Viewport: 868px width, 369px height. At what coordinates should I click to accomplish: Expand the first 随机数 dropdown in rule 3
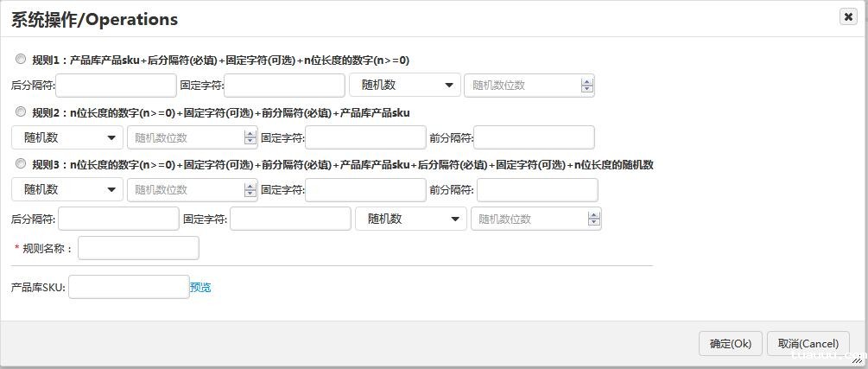[x=67, y=189]
